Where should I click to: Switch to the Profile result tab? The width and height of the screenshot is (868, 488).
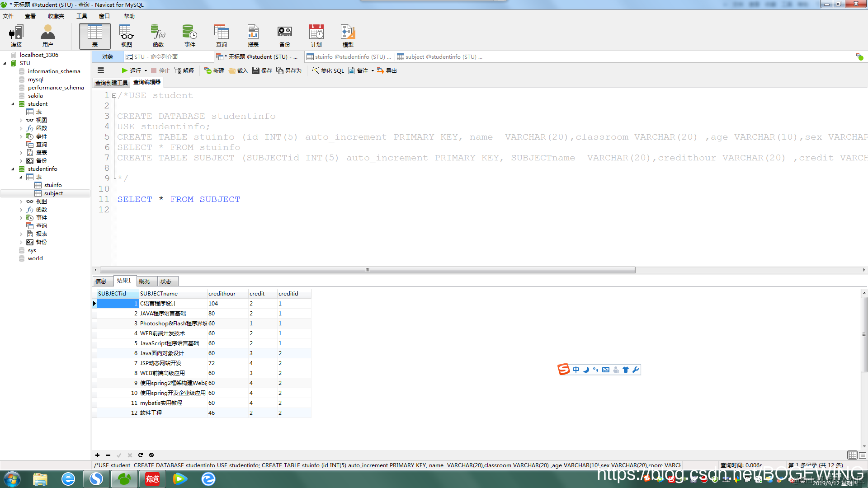point(145,281)
